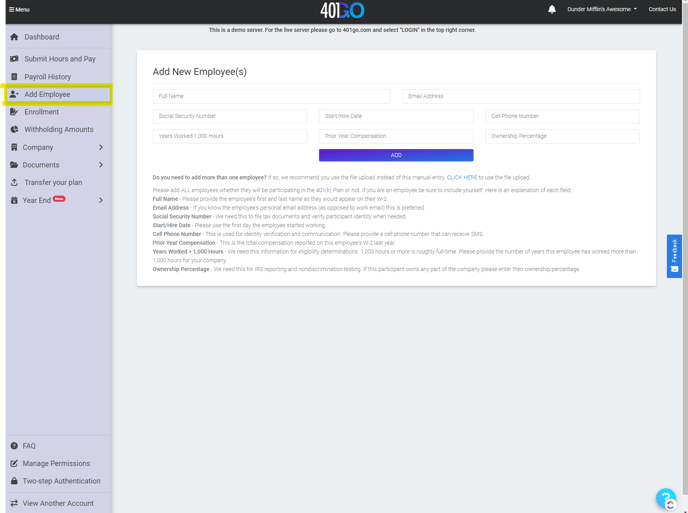Open the help chat bubble icon
This screenshot has width=688, height=513.
[666, 498]
